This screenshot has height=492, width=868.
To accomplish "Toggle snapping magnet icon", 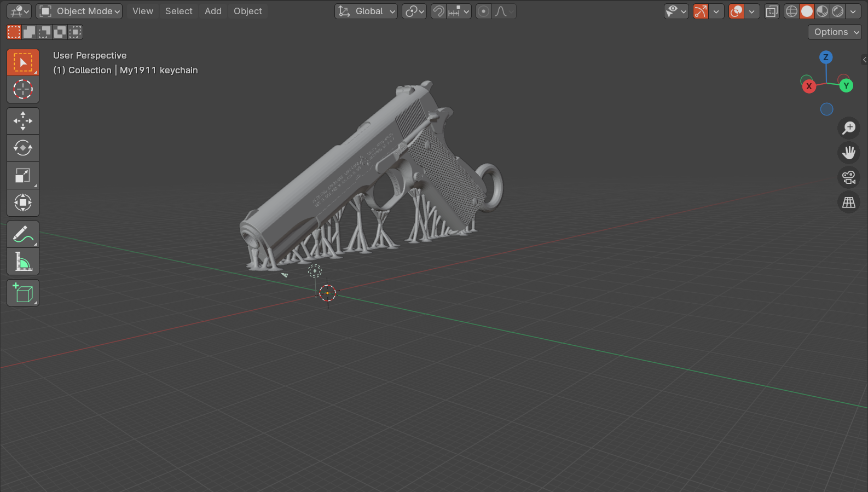I will (438, 11).
